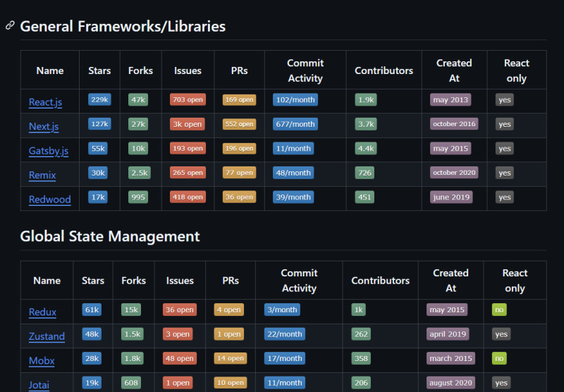Click the 17/month commit activity badge
The width and height of the screenshot is (564, 392).
point(285,359)
